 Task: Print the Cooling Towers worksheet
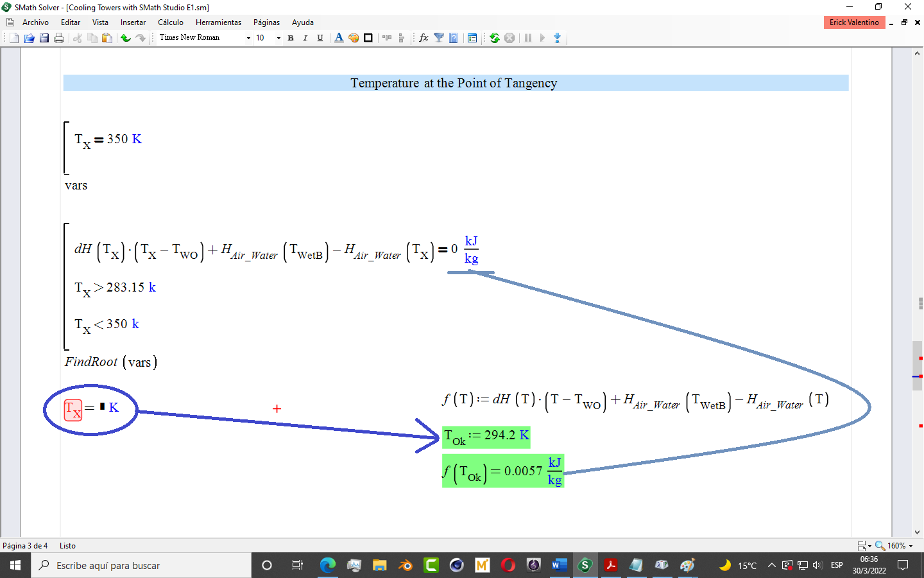pyautogui.click(x=58, y=37)
